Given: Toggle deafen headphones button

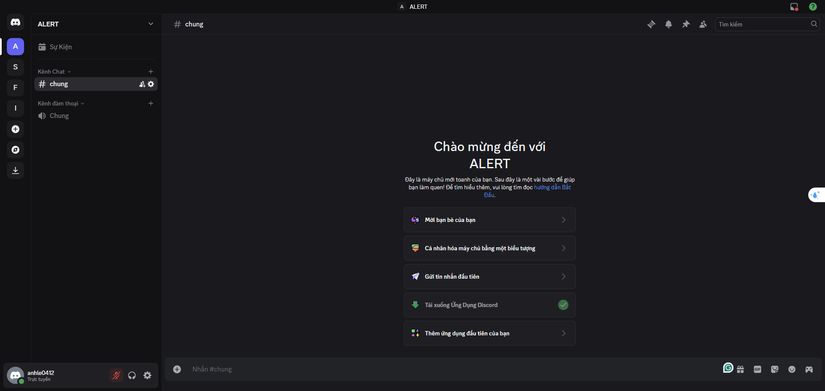Looking at the screenshot, I should [x=132, y=375].
